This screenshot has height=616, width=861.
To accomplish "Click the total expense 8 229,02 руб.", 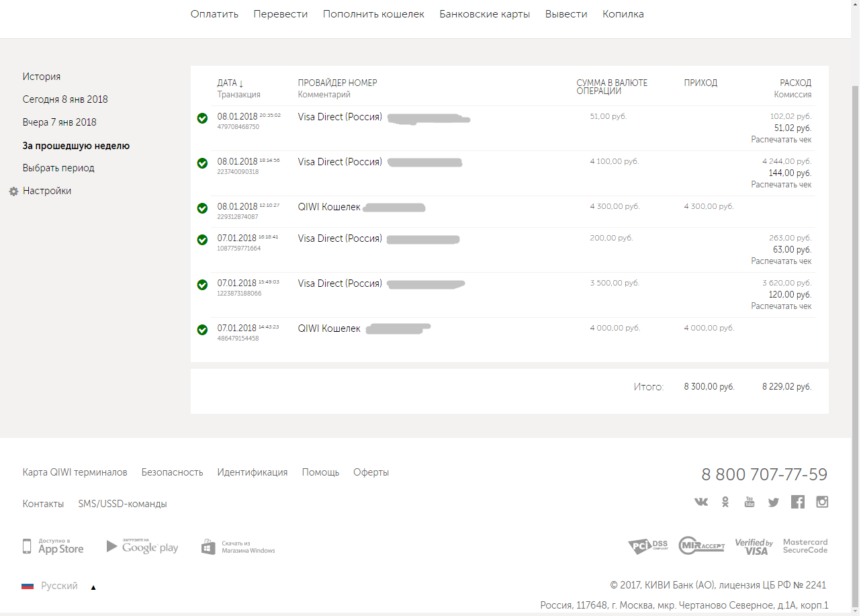I will [786, 387].
